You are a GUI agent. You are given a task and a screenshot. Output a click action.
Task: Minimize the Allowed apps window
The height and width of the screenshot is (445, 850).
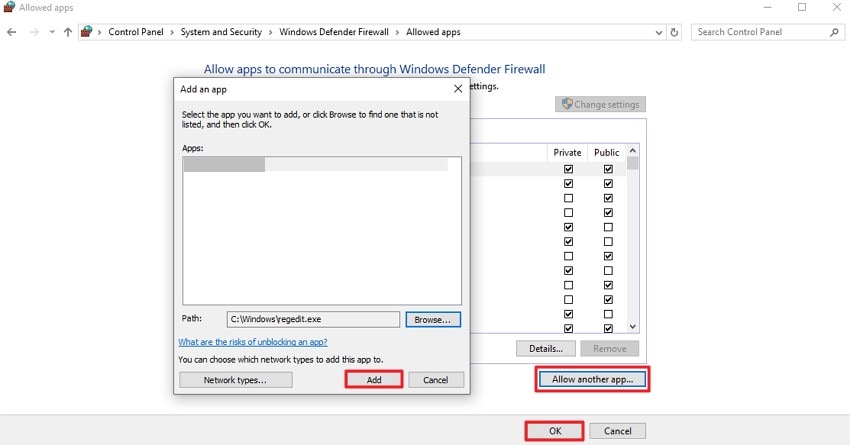[767, 7]
